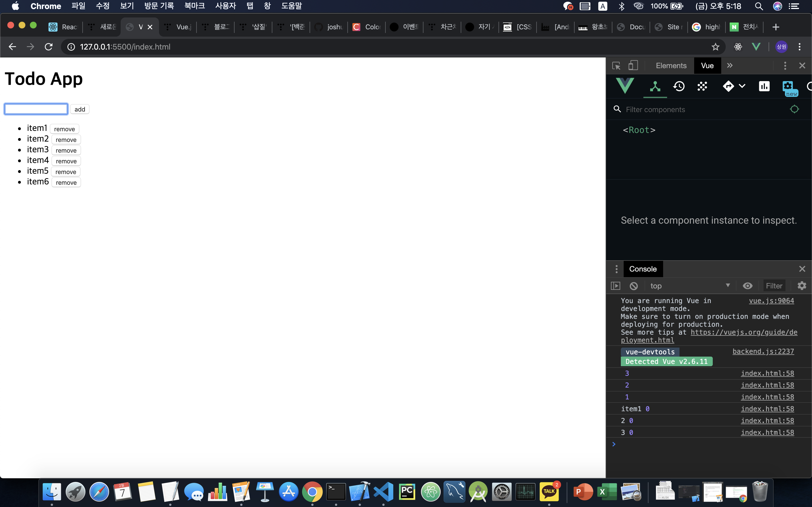
Task: Switch to the Elements tab
Action: (x=671, y=66)
